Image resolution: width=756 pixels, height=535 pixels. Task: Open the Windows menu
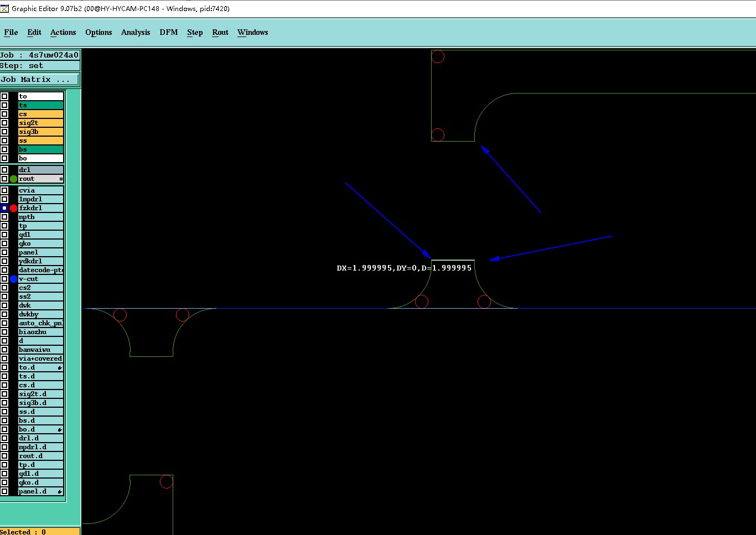point(253,32)
